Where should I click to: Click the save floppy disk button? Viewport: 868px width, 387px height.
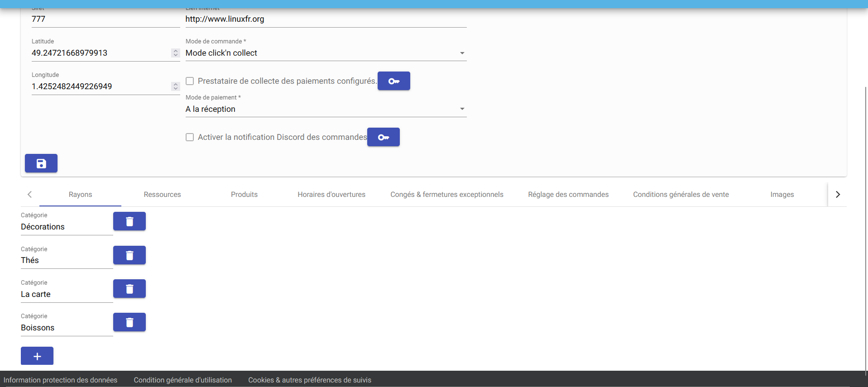(41, 163)
